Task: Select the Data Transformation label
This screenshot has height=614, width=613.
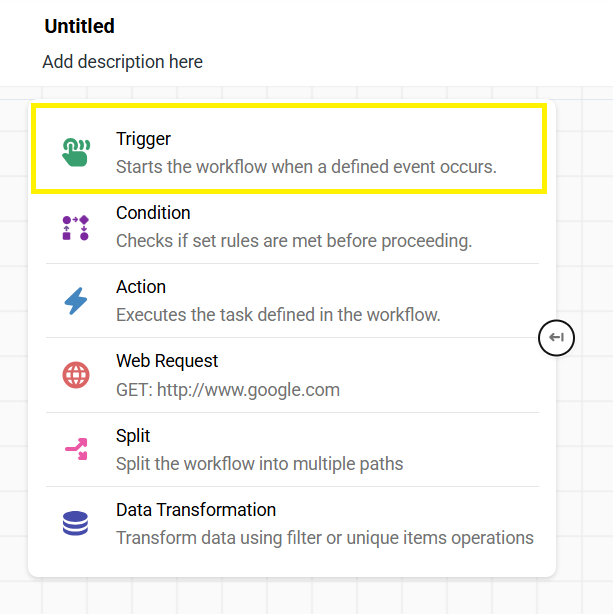Action: click(x=196, y=510)
